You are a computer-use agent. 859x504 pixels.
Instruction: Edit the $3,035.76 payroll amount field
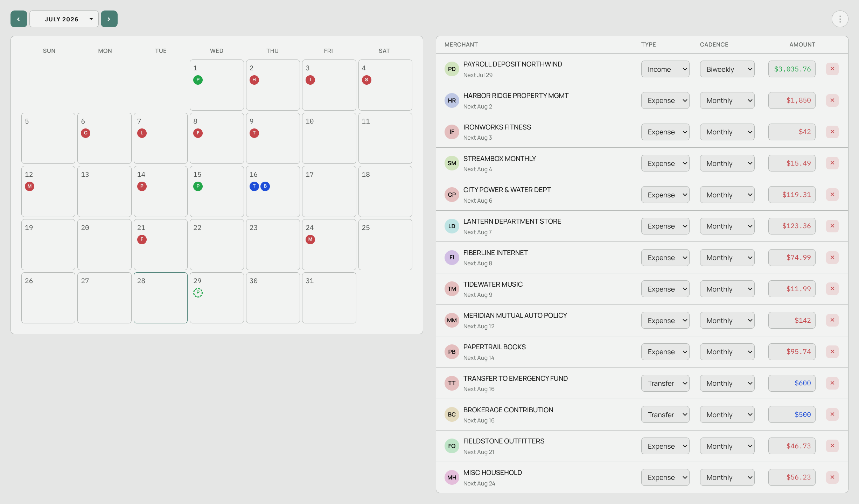coord(792,69)
